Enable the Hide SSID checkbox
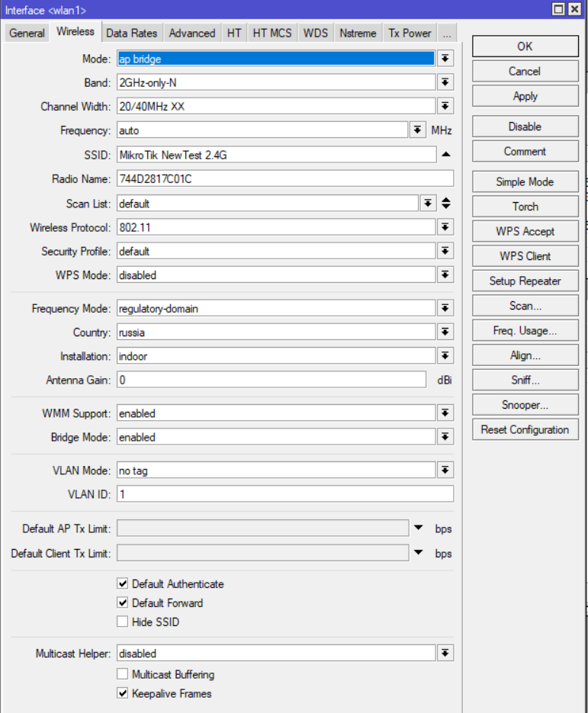The width and height of the screenshot is (588, 713). pos(122,621)
